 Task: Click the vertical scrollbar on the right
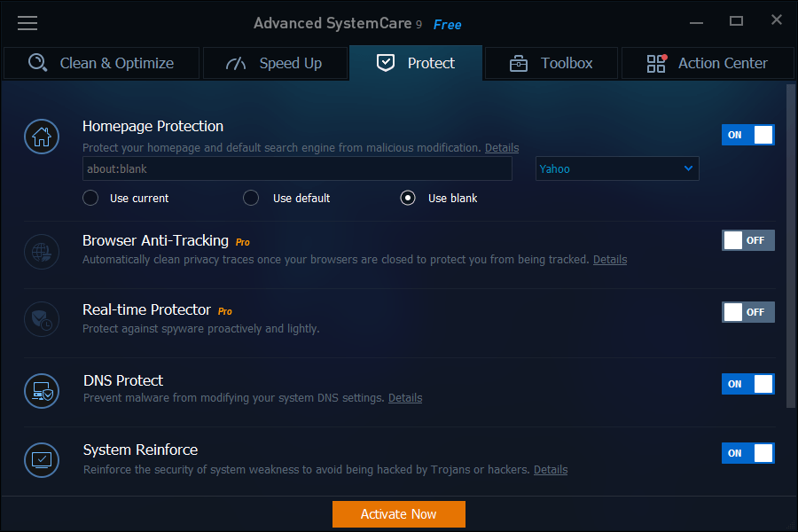click(790, 246)
